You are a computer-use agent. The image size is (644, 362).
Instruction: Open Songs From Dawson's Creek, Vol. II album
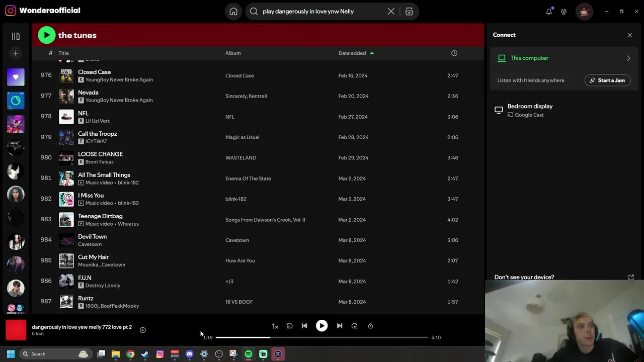pos(265,220)
